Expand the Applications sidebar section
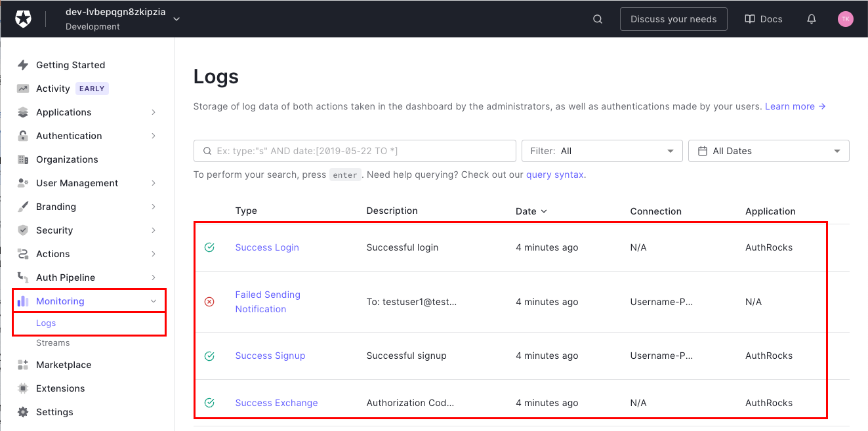This screenshot has width=868, height=431. coord(154,112)
